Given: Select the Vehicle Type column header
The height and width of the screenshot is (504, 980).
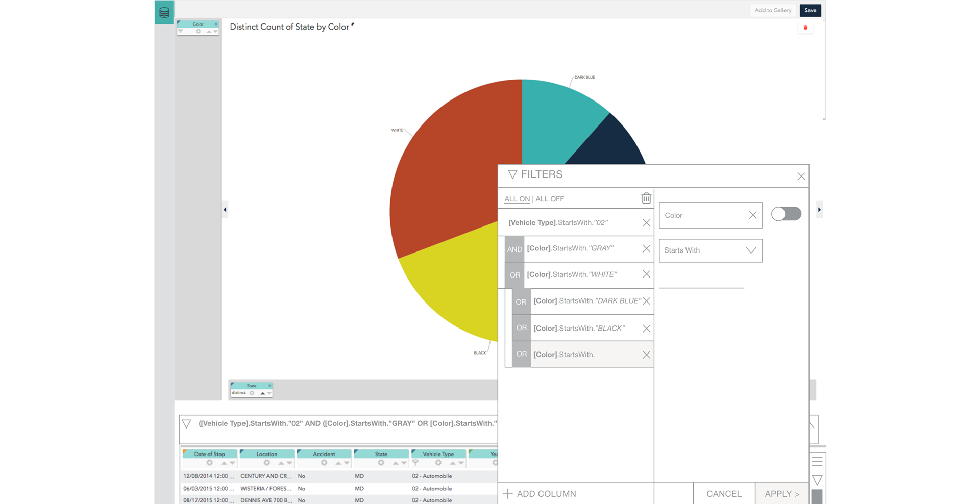Looking at the screenshot, I should point(438,454).
